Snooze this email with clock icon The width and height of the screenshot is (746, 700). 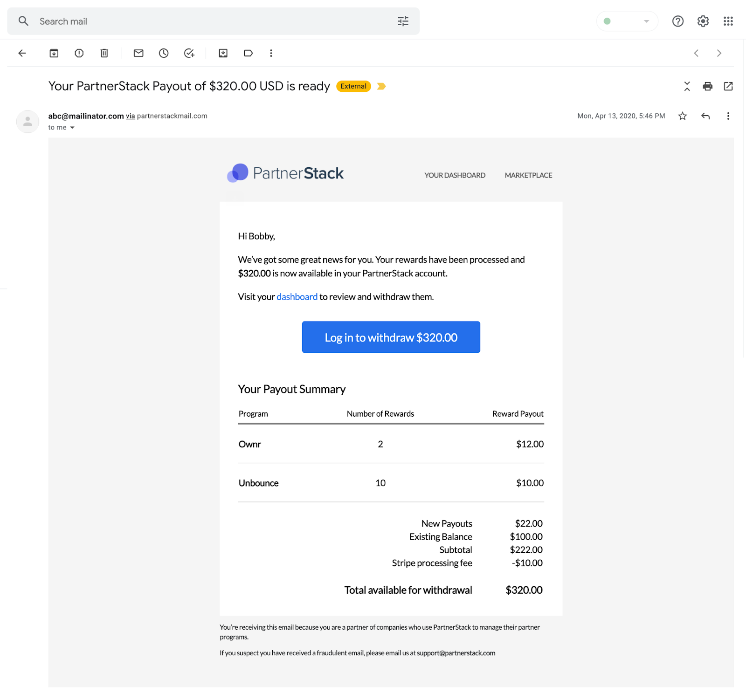164,53
